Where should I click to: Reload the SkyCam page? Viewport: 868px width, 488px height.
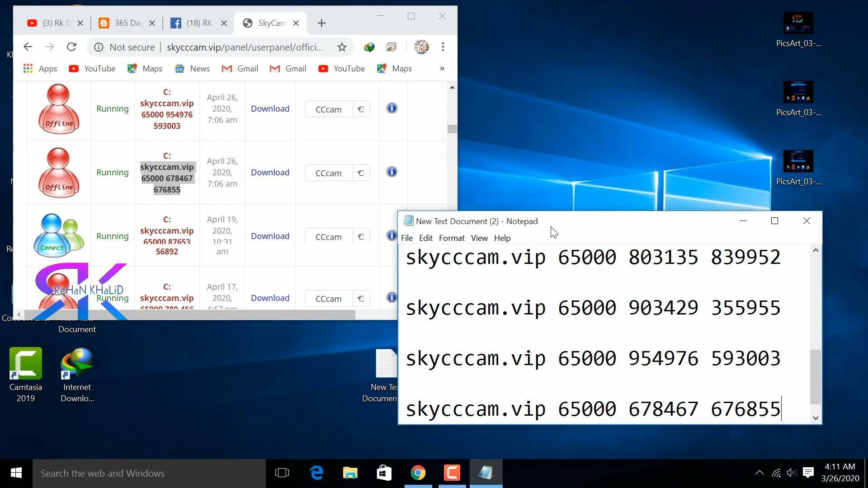click(x=71, y=47)
